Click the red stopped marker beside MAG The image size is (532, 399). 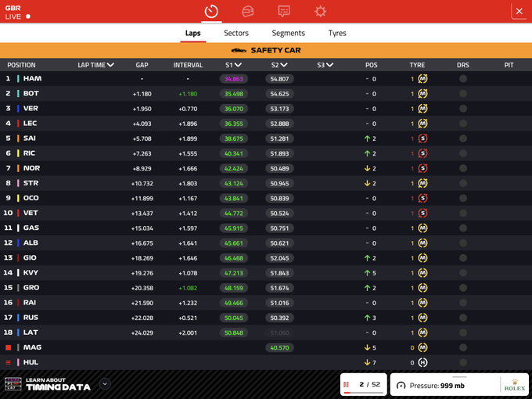tap(9, 347)
